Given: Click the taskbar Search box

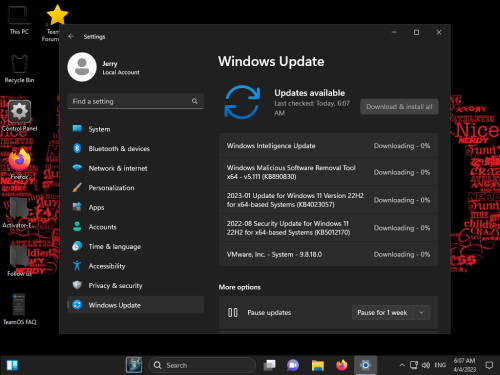Looking at the screenshot, I should [x=202, y=365].
